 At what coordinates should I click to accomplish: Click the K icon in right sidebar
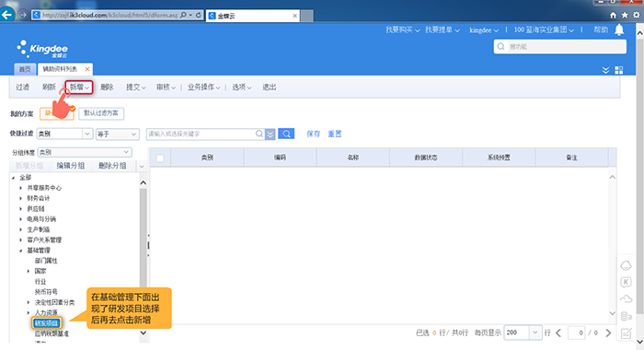coord(626,282)
